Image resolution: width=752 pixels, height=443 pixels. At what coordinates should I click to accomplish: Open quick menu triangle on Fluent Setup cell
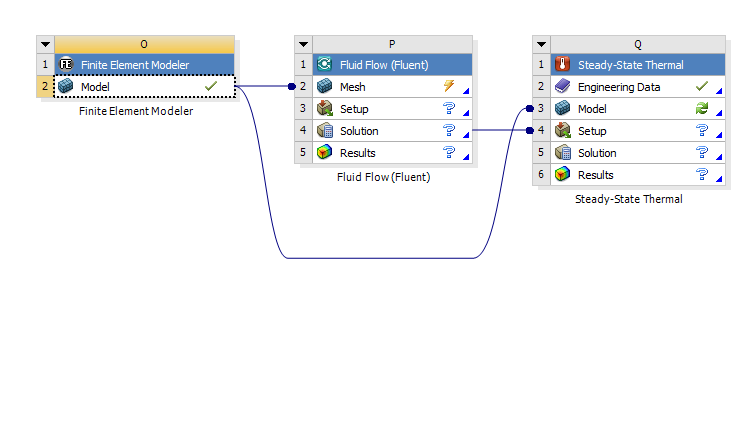pyautogui.click(x=466, y=113)
